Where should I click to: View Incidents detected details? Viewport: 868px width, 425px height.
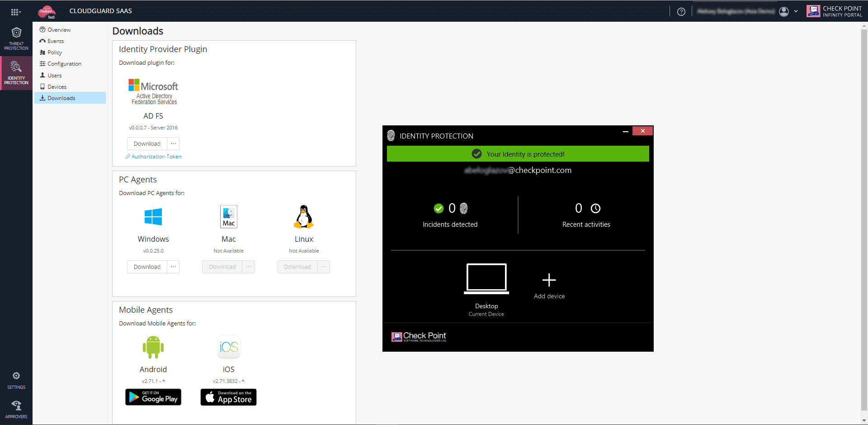click(x=450, y=224)
